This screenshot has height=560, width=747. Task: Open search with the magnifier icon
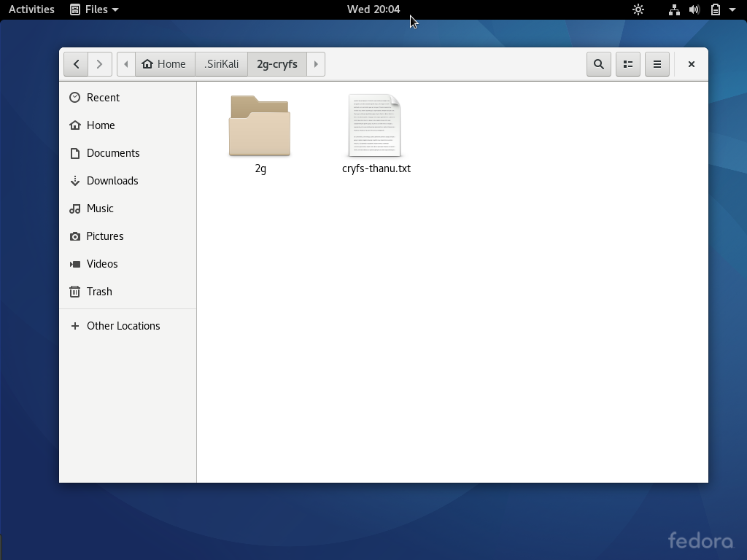point(599,64)
